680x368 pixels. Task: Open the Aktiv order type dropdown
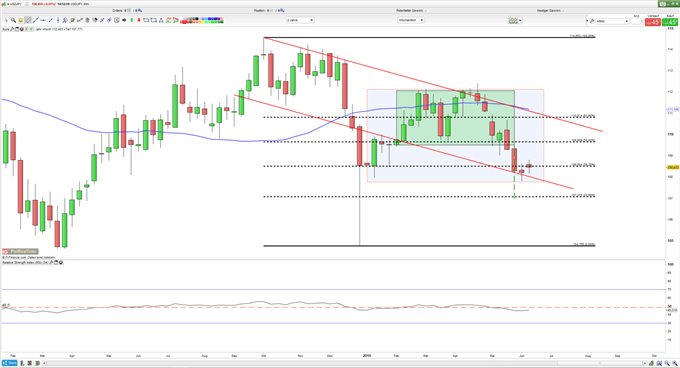point(612,21)
